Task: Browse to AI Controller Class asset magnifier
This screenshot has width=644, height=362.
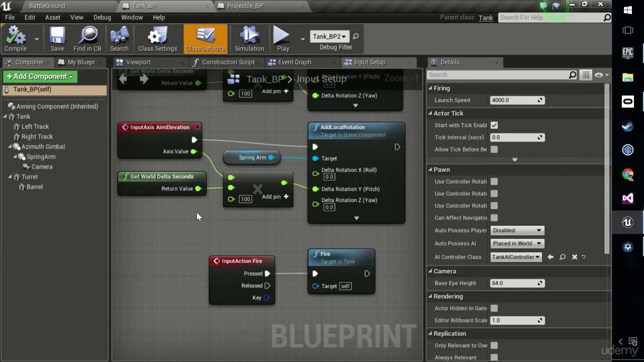Action: (562, 257)
